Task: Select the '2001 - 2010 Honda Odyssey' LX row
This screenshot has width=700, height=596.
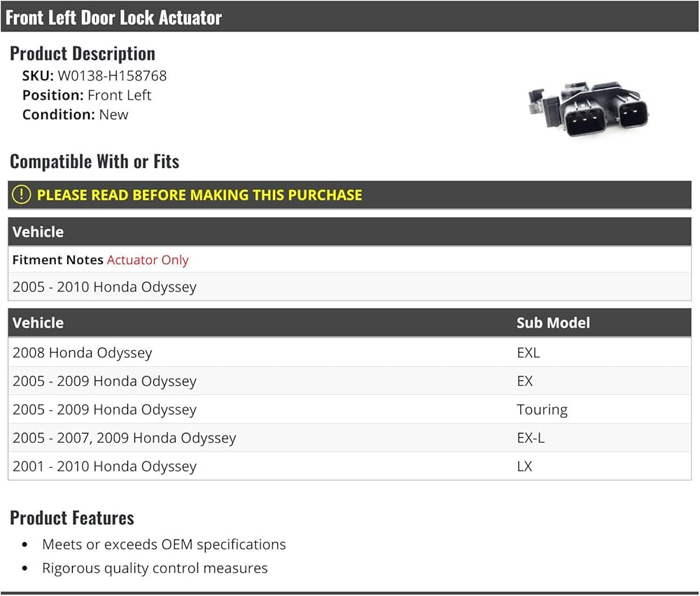Action: [349, 466]
